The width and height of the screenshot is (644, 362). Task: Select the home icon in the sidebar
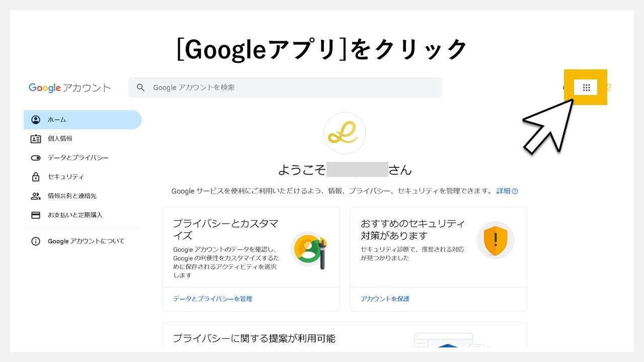36,119
